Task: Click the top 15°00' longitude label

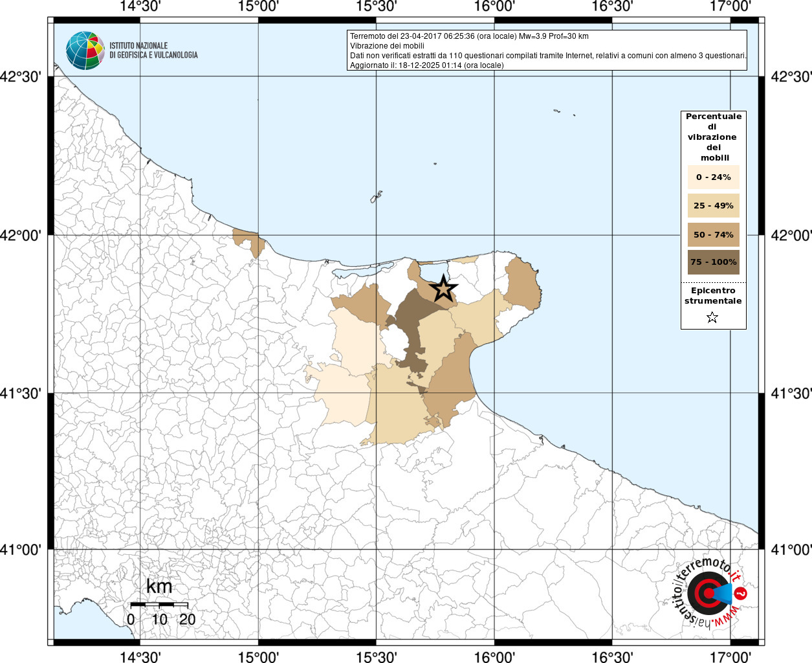Action: (x=258, y=6)
